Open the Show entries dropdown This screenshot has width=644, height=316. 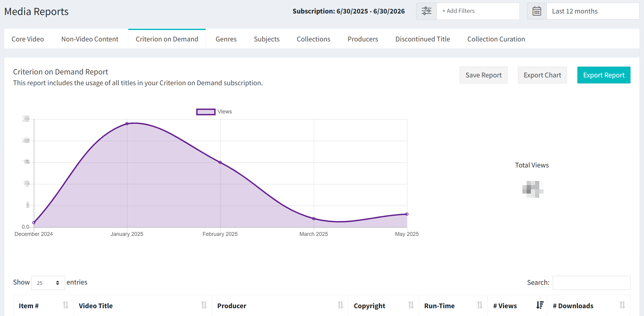click(x=48, y=283)
